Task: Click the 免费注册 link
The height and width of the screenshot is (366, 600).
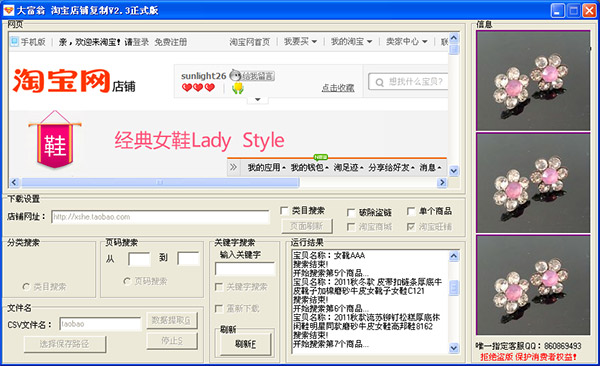Action: (171, 42)
